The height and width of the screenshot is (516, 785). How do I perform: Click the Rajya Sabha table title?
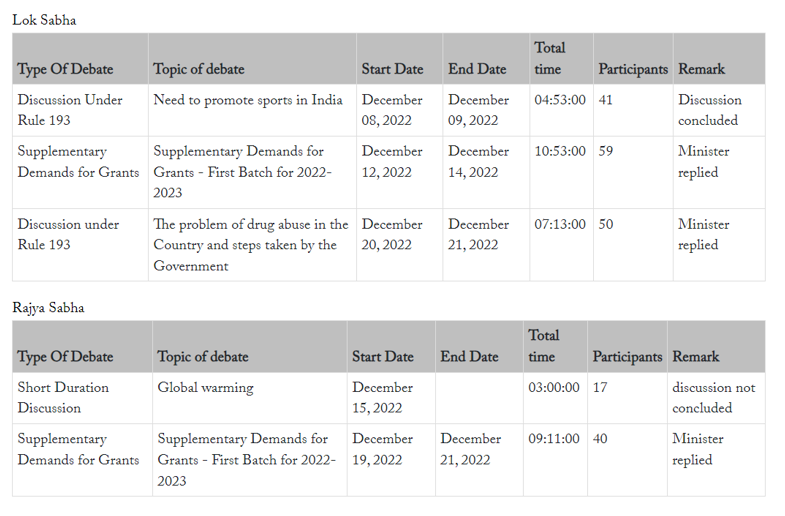pyautogui.click(x=48, y=307)
